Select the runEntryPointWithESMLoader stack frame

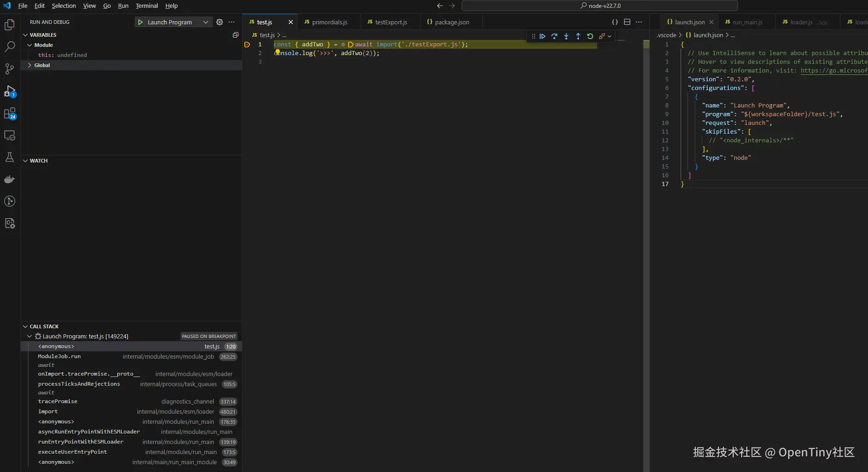pos(131,442)
